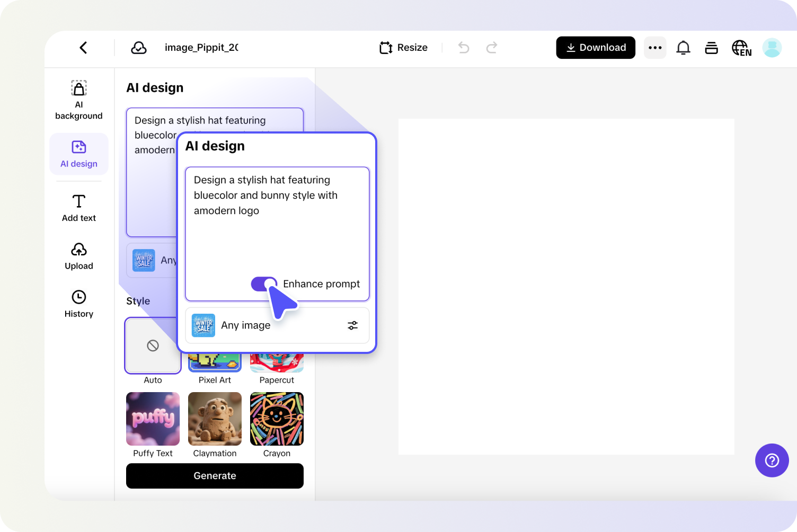Click the Resize tool
Viewport: 797px width, 532px height.
tap(403, 48)
